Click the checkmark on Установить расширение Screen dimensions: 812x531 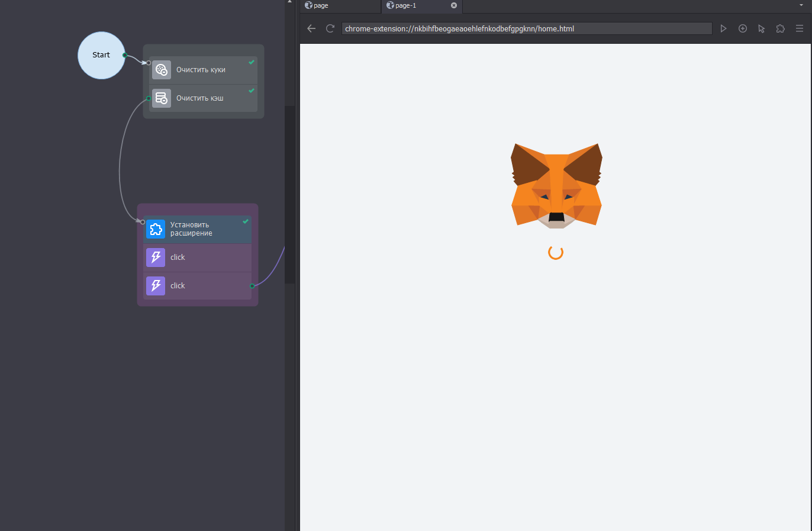point(246,221)
